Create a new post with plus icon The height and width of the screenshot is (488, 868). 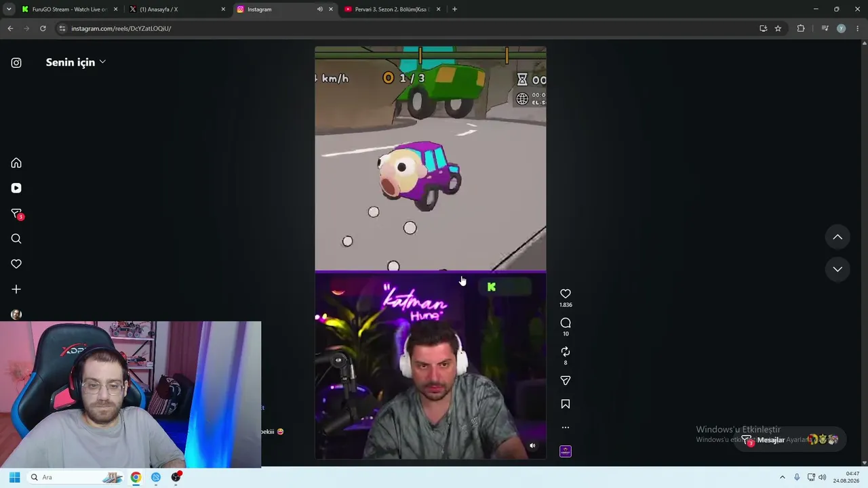pos(16,289)
